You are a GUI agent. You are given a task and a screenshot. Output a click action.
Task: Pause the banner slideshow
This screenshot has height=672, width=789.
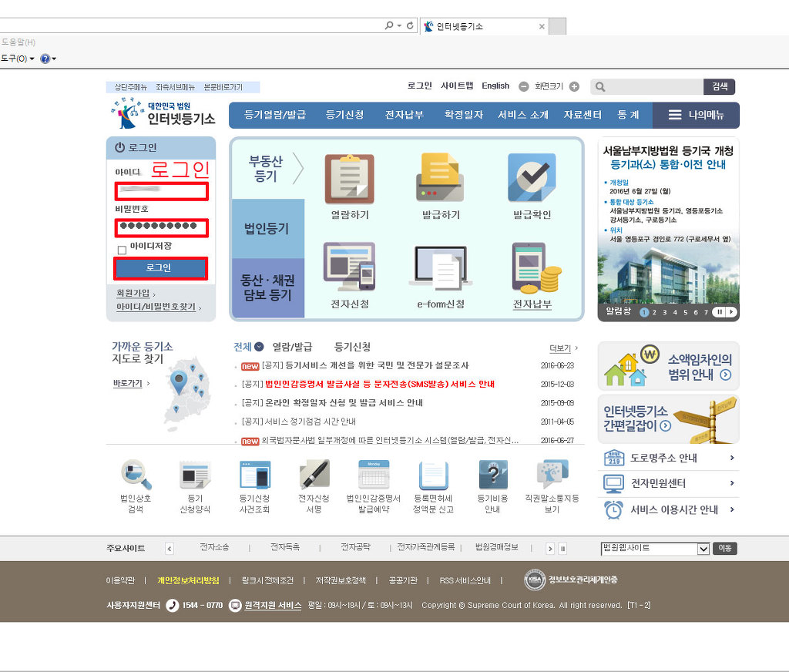[x=720, y=312]
